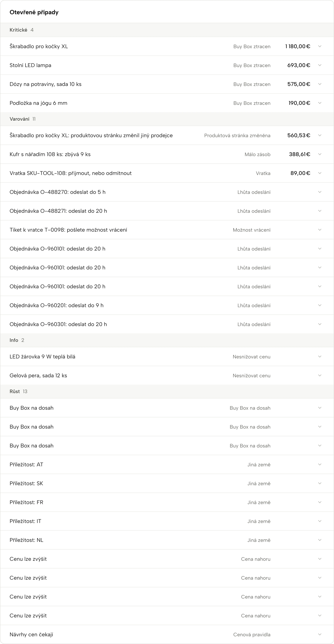Screen dimensions: 334x644
Task: Expand Kufr s nářadím 108 ks chevron
Action: pos(319,154)
